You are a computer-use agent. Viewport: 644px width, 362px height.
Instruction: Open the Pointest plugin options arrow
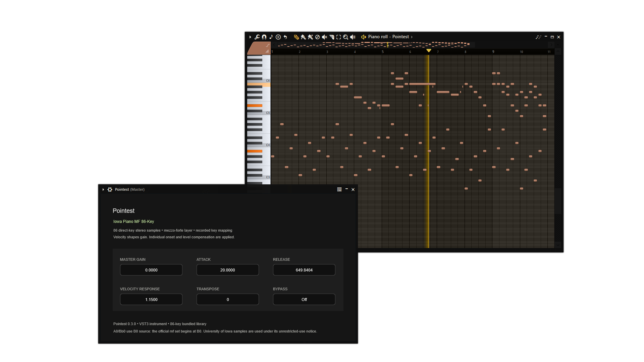[103, 190]
